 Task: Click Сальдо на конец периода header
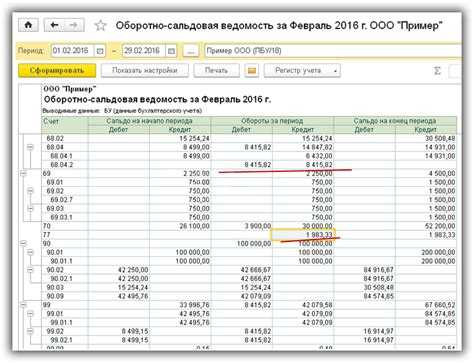click(x=395, y=121)
